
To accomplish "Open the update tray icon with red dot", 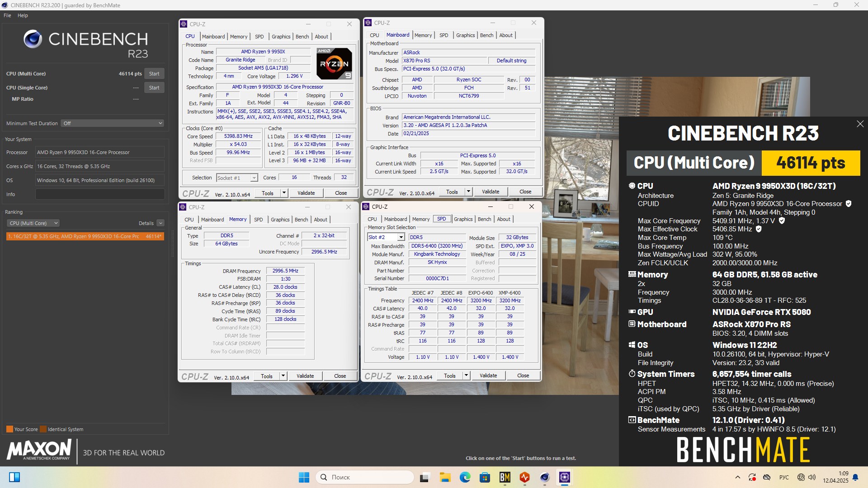I will 752,477.
